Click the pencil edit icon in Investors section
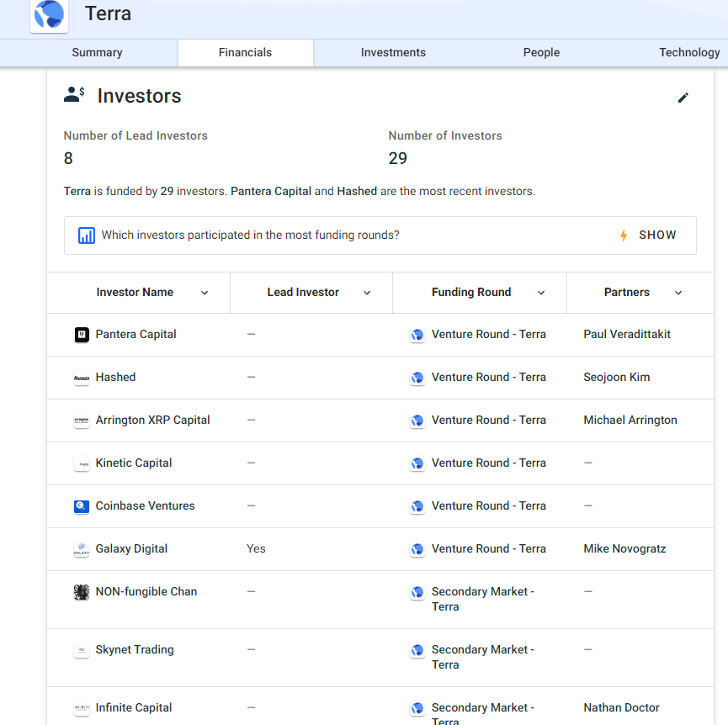This screenshot has height=725, width=728. click(683, 98)
